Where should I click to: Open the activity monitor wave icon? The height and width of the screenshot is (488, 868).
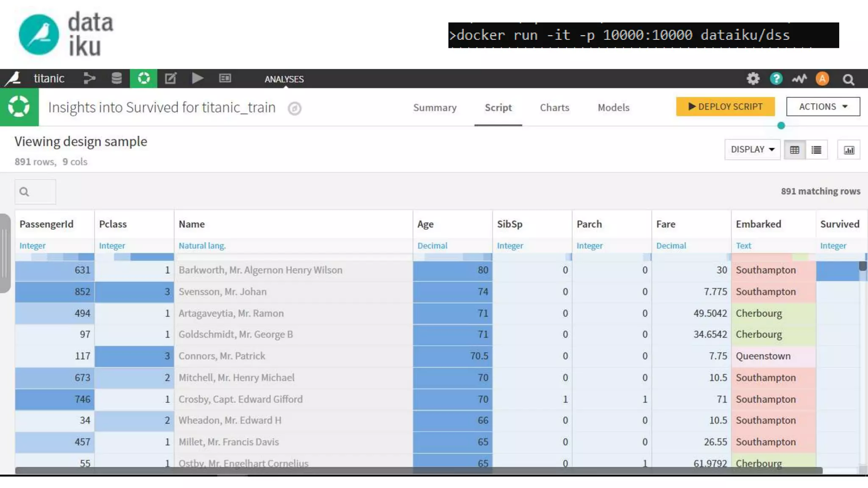tap(799, 79)
